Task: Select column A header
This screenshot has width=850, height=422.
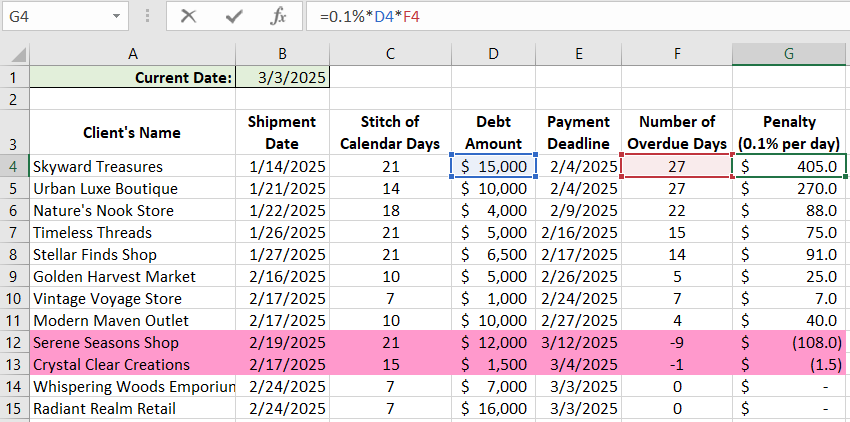Action: point(133,53)
